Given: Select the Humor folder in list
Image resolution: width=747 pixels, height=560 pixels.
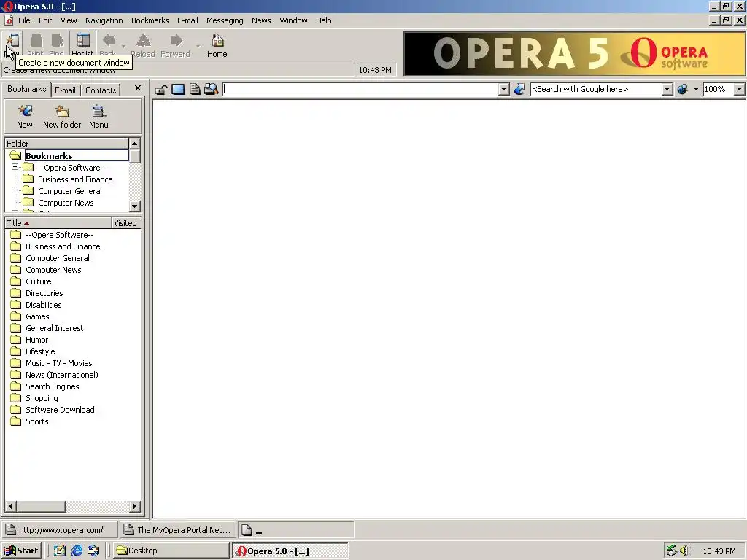Looking at the screenshot, I should (x=36, y=340).
